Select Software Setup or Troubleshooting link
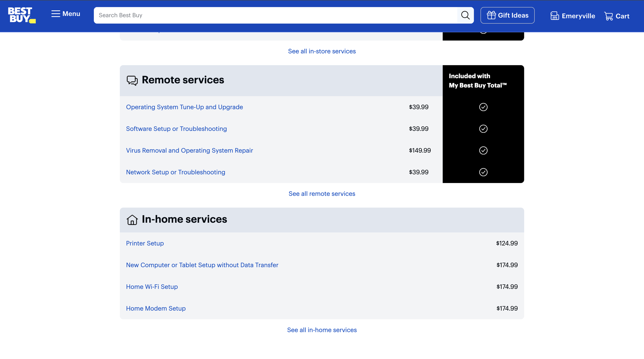The height and width of the screenshot is (359, 644). (x=176, y=129)
